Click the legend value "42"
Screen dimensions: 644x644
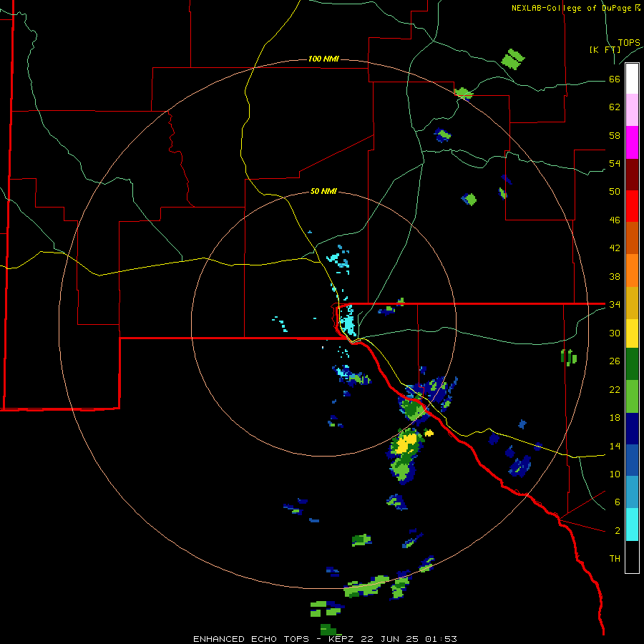click(615, 248)
